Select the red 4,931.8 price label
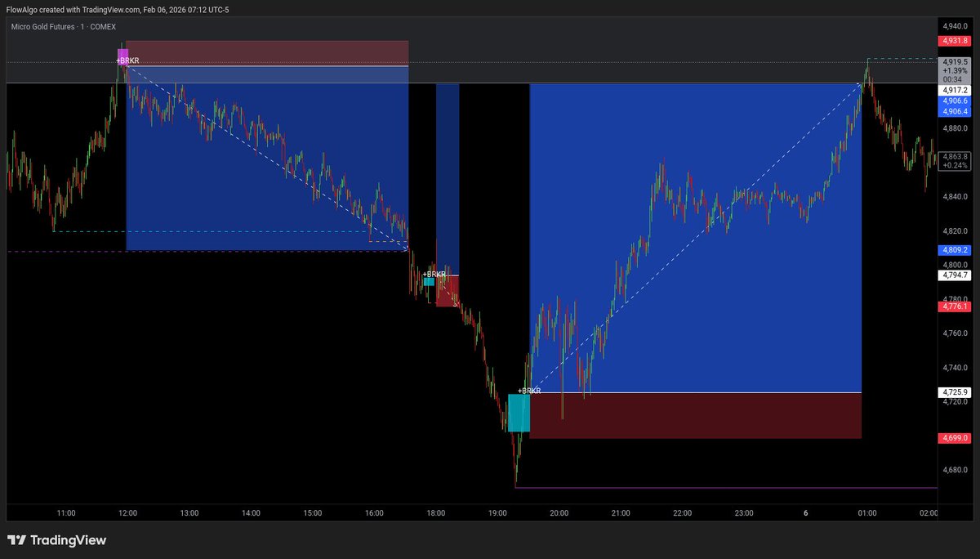This screenshot has height=559, width=980. pyautogui.click(x=954, y=40)
